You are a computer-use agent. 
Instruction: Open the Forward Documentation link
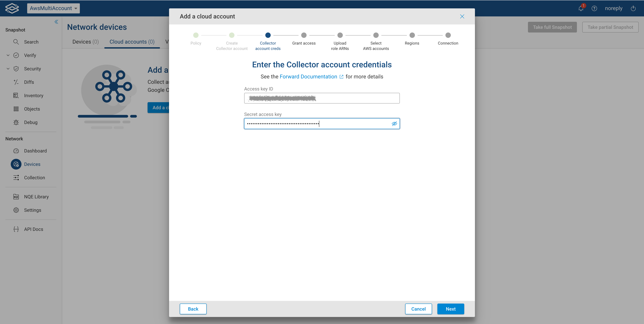(309, 77)
